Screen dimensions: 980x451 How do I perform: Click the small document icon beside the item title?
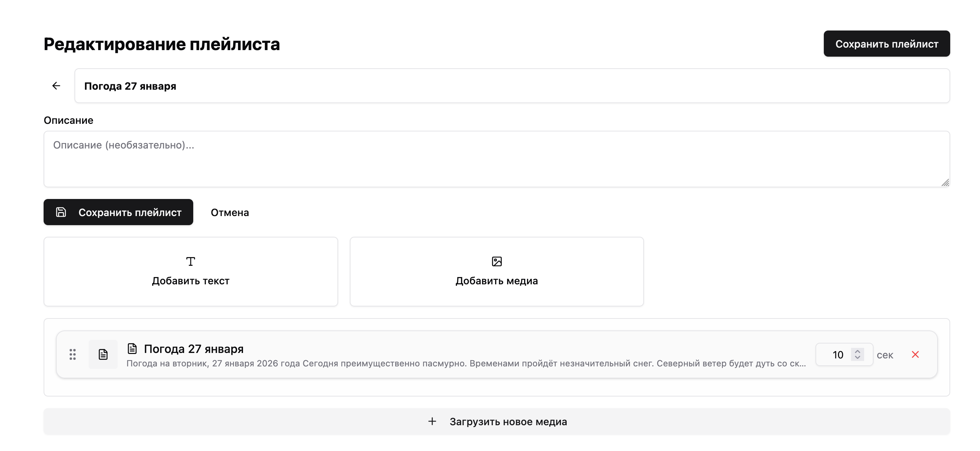click(x=132, y=348)
